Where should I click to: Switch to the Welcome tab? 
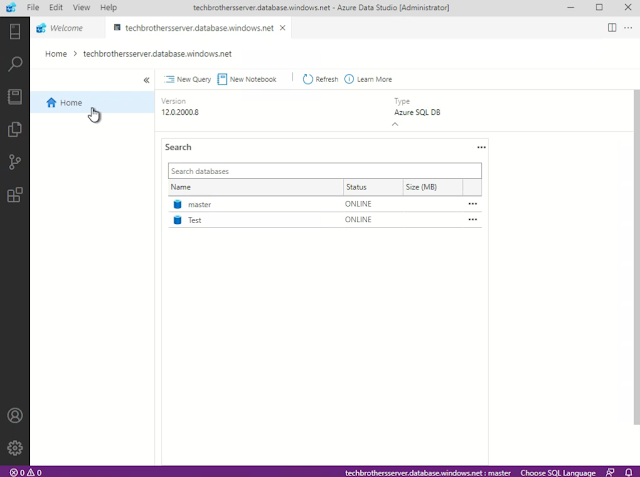coord(68,28)
